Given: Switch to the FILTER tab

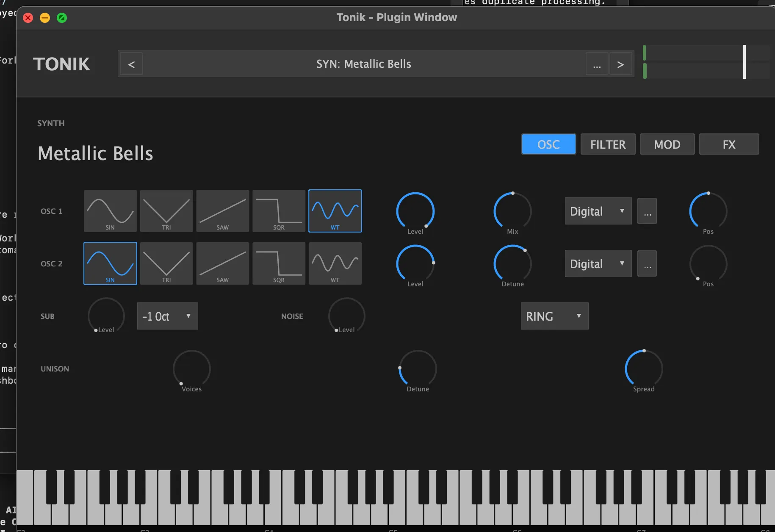Looking at the screenshot, I should pyautogui.click(x=608, y=144).
